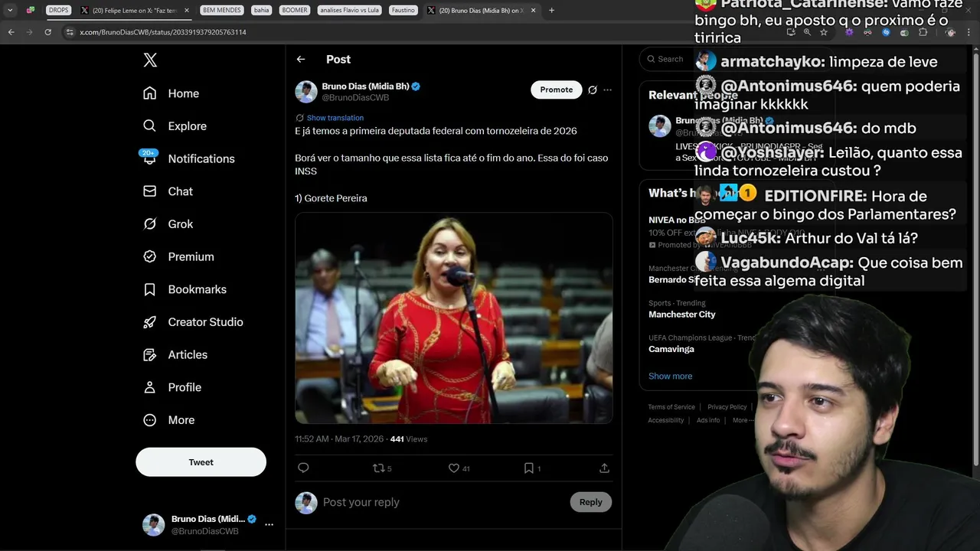This screenshot has width=980, height=551.
Task: Open the @BrunoDiasCWB handle in the post header
Action: [355, 98]
